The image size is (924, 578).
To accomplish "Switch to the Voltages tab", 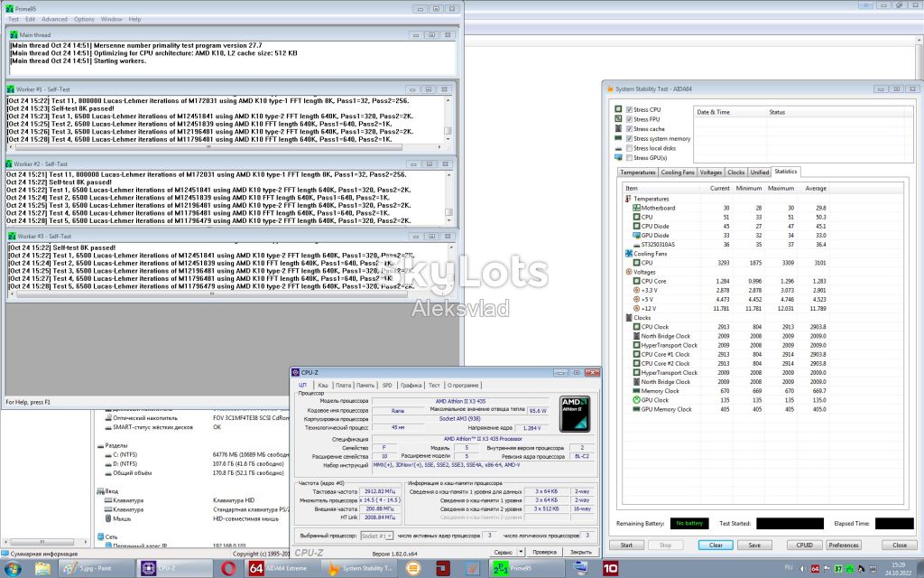I will 711,172.
